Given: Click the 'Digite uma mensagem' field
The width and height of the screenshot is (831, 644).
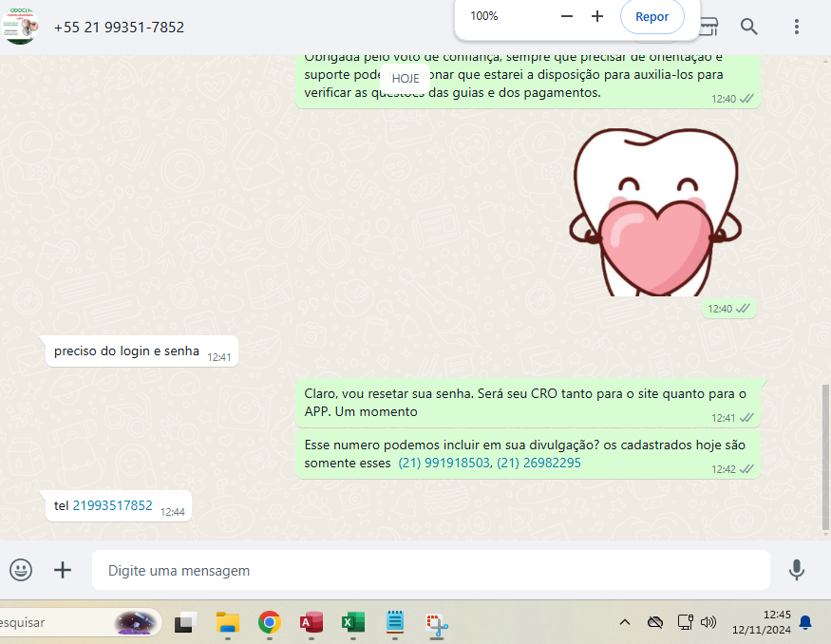Looking at the screenshot, I should [x=430, y=571].
